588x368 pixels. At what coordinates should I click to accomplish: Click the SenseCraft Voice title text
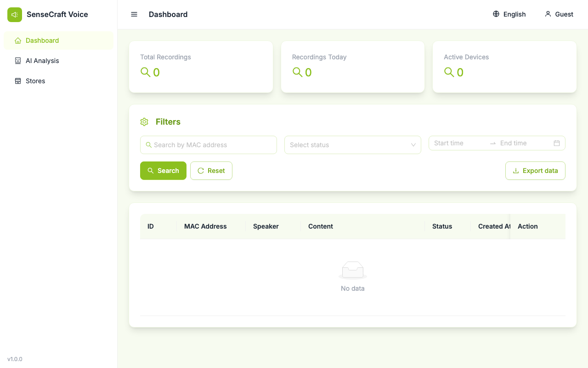[x=57, y=14]
